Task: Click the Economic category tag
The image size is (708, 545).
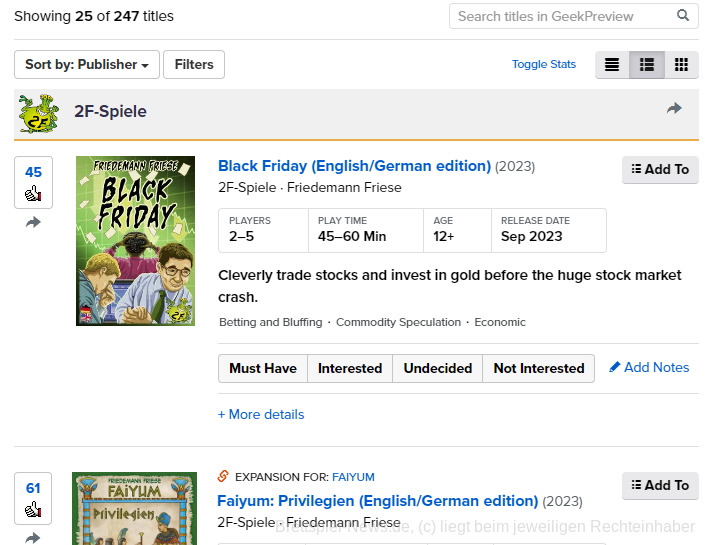Action: (500, 322)
